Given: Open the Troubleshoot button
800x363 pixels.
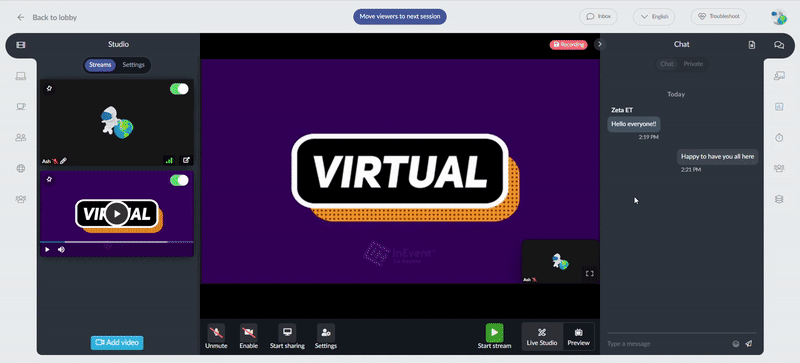Looking at the screenshot, I should (718, 16).
